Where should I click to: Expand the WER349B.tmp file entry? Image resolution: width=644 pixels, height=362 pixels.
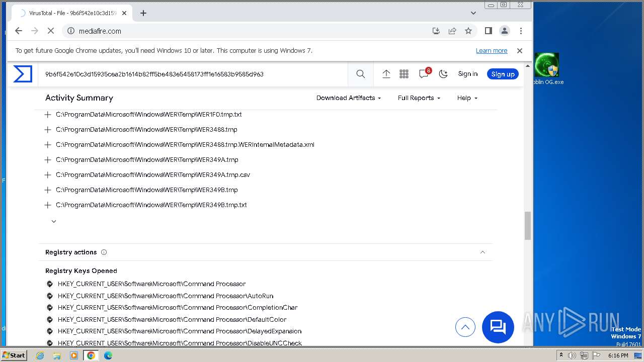tap(48, 190)
